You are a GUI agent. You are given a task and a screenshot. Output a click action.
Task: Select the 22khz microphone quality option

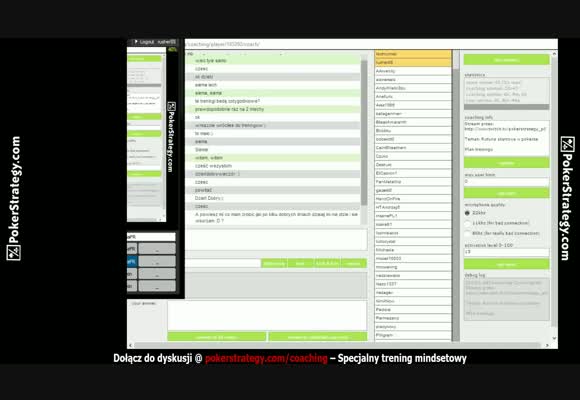(x=467, y=213)
